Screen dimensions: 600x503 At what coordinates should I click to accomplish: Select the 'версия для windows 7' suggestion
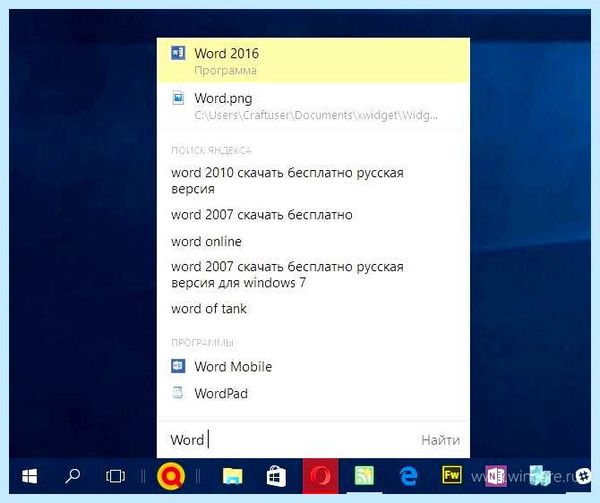(x=287, y=275)
